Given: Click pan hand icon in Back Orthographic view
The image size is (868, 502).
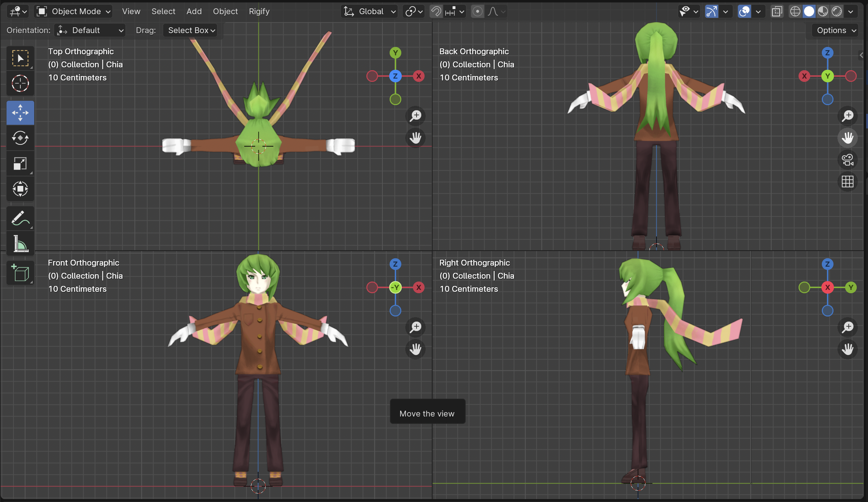Looking at the screenshot, I should 848,138.
